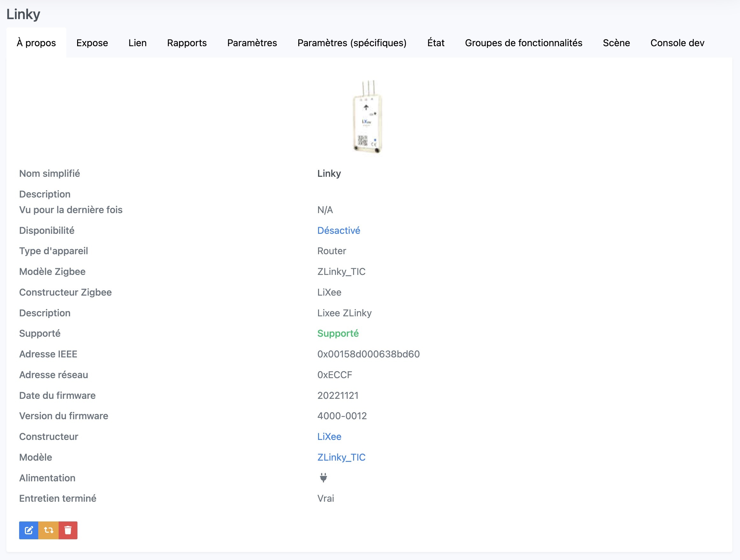Screen dimensions: 740x560
Task: Select the IEEE address field value
Action: click(368, 354)
